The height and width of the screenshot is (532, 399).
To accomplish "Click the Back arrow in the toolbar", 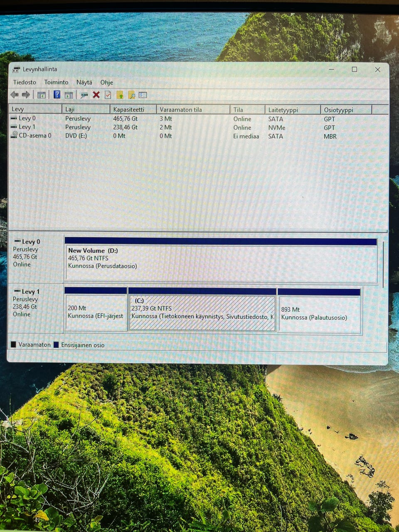I will coord(15,95).
